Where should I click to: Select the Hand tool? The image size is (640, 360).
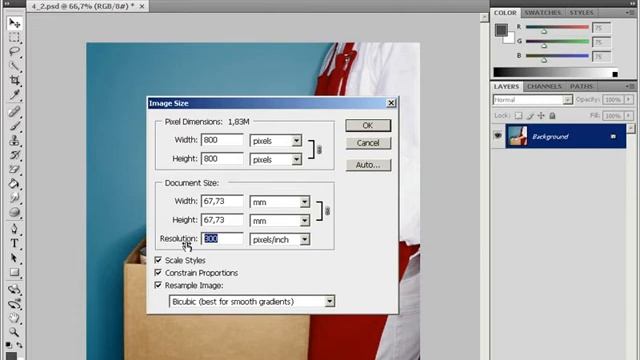14,318
